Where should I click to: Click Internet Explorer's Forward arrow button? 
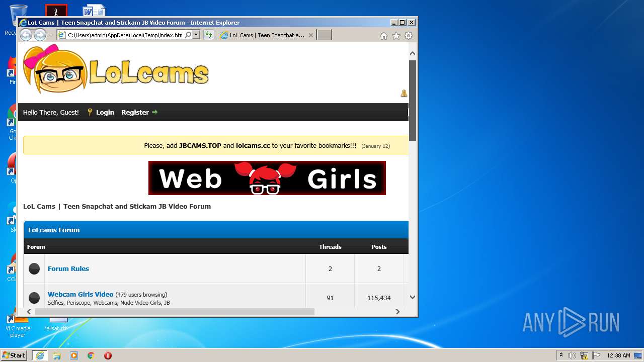[x=40, y=35]
